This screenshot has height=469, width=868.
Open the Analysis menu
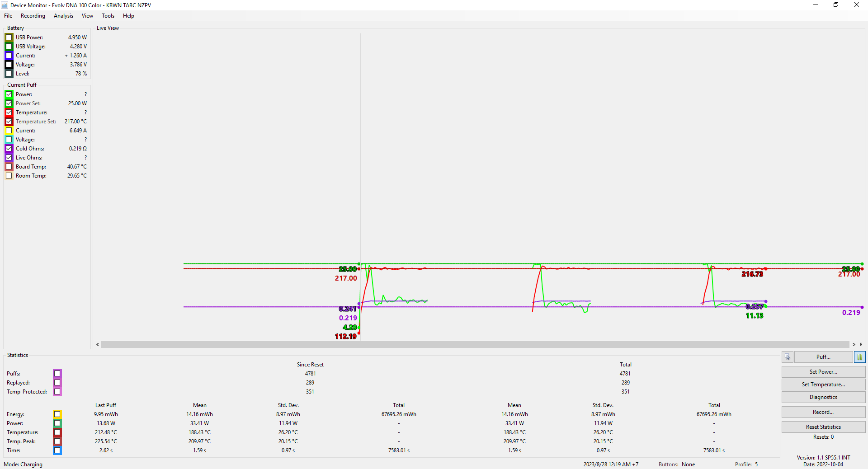pyautogui.click(x=63, y=16)
